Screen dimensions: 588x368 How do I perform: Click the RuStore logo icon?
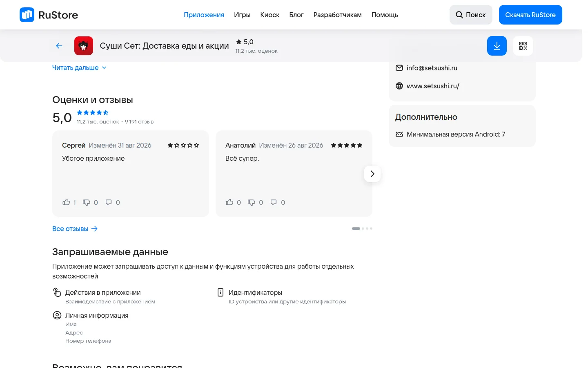27,15
